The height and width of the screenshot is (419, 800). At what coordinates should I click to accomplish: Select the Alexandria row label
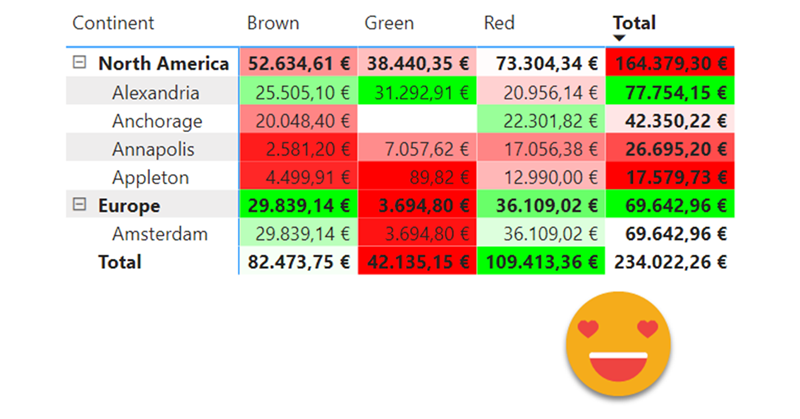(156, 93)
